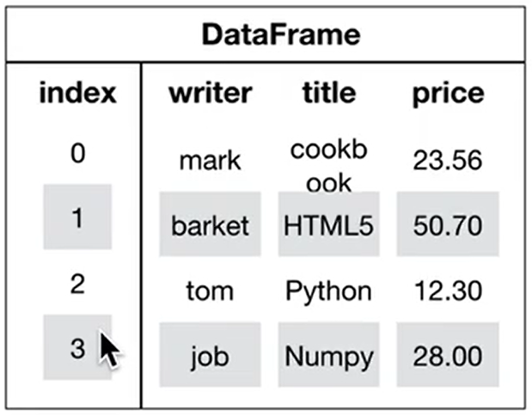Viewport: 532px width, 415px height.
Task: Select the writer column header
Action: pyautogui.click(x=211, y=92)
